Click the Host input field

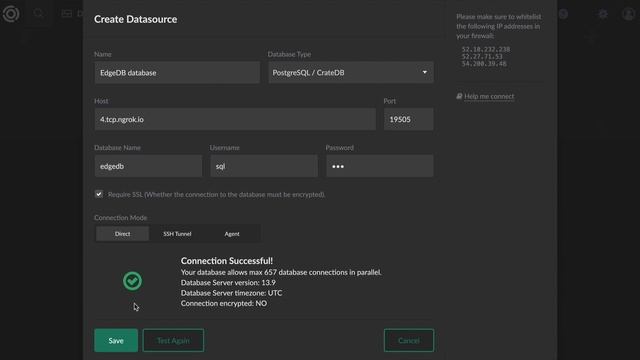click(235, 119)
